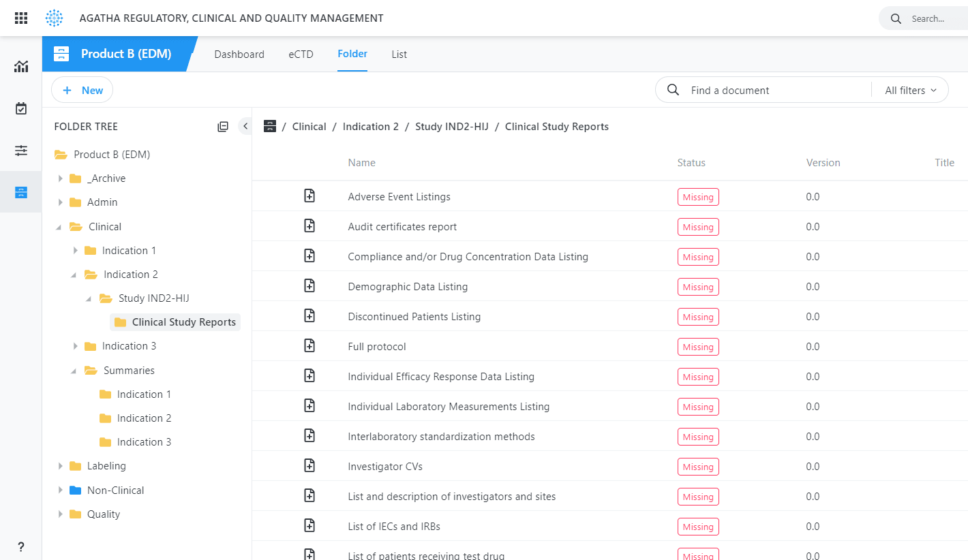This screenshot has height=560, width=968.
Task: Click the collapse-all icon in Folder Tree
Action: point(223,127)
